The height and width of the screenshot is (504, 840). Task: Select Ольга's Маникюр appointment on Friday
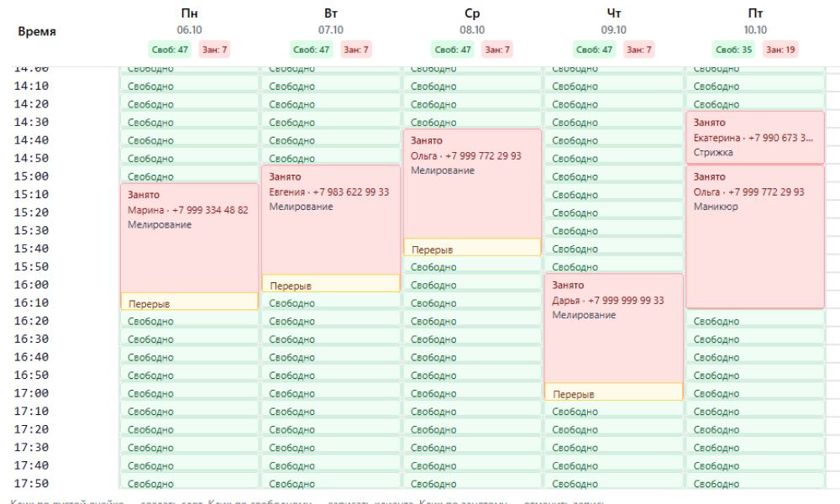[755, 237]
